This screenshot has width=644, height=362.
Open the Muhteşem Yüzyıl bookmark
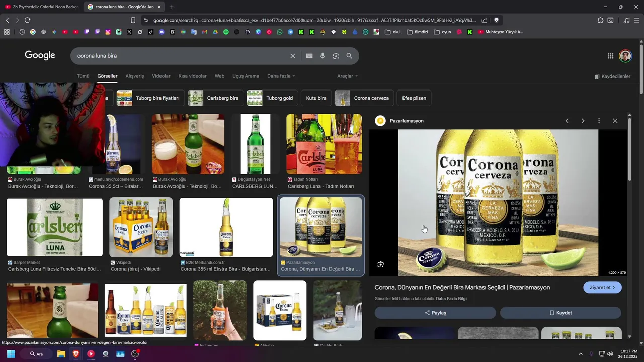tap(501, 32)
